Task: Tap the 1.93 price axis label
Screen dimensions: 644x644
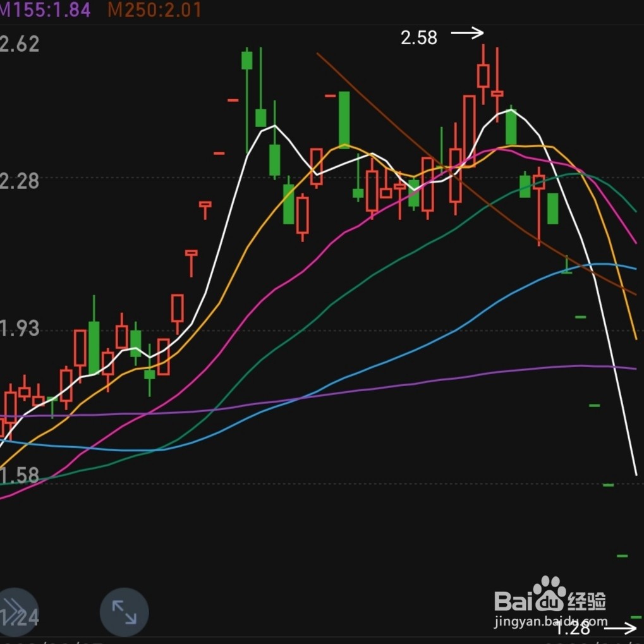Action: coord(20,329)
